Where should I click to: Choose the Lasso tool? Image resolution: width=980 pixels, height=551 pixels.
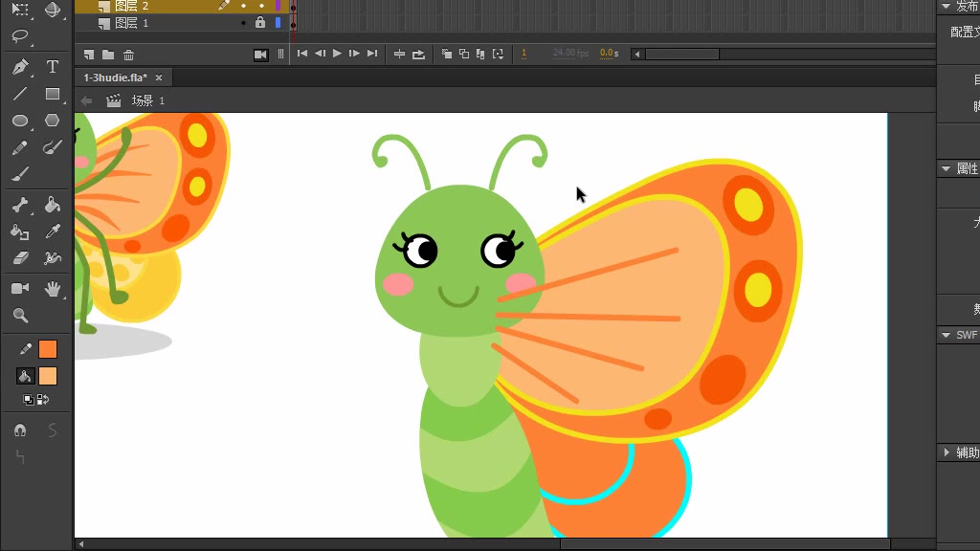[20, 37]
